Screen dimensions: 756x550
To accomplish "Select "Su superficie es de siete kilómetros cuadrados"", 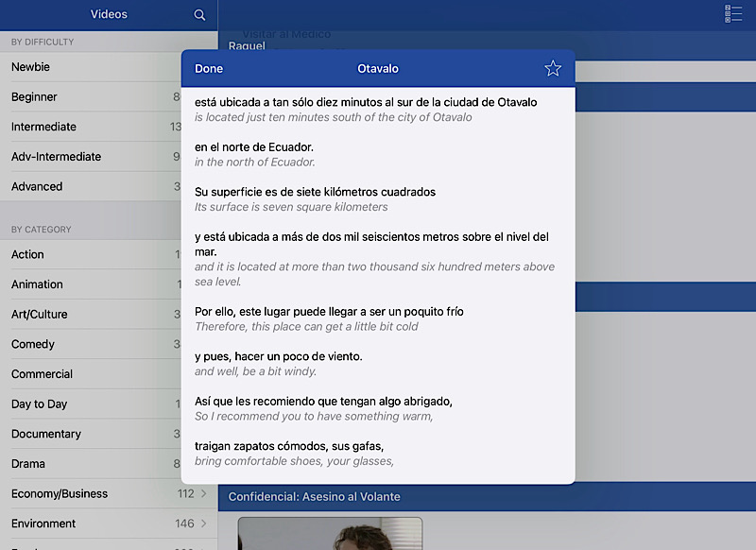I will click(x=315, y=192).
